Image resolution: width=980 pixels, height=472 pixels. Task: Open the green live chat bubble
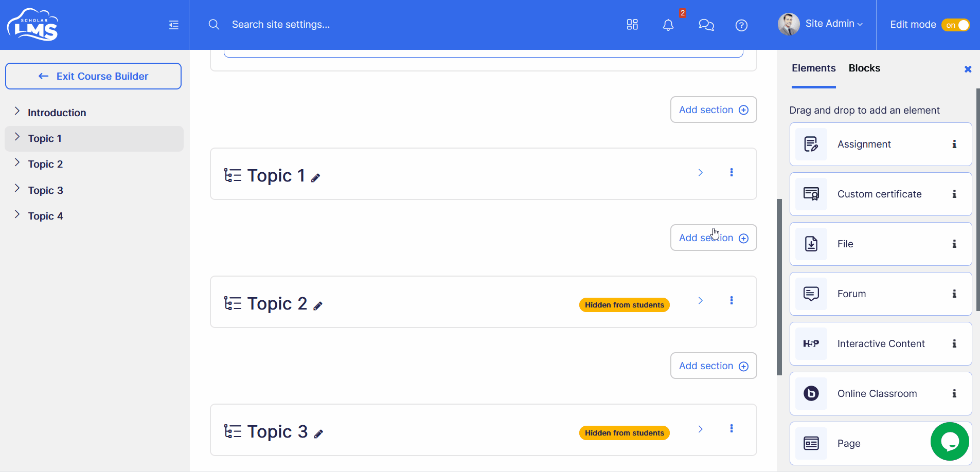coord(950,441)
